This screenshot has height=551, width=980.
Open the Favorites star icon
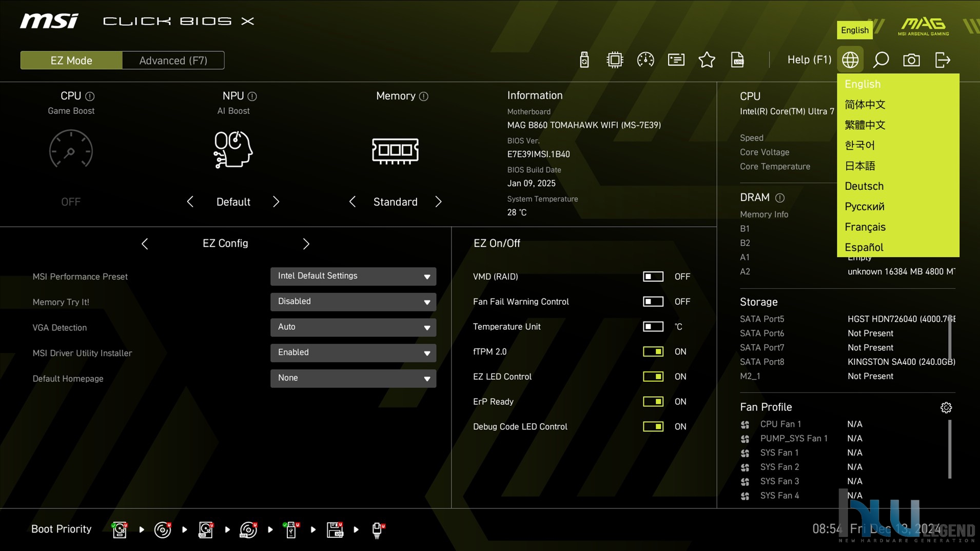point(707,60)
